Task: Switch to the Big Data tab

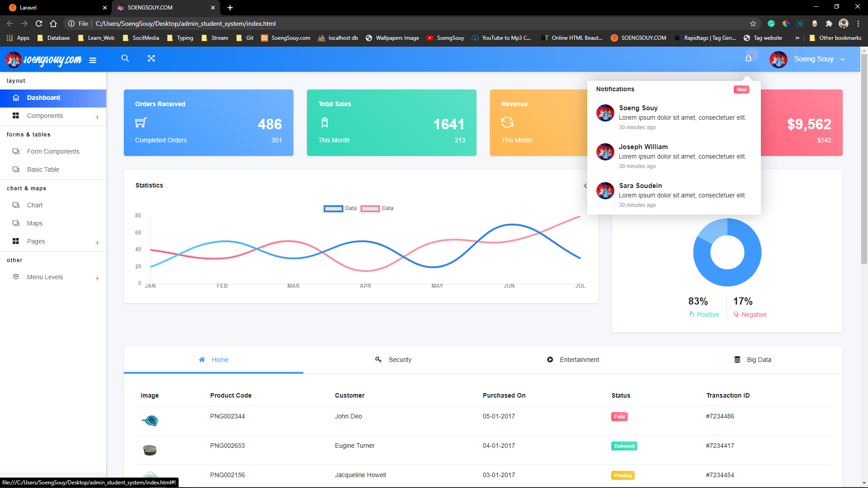Action: point(759,360)
